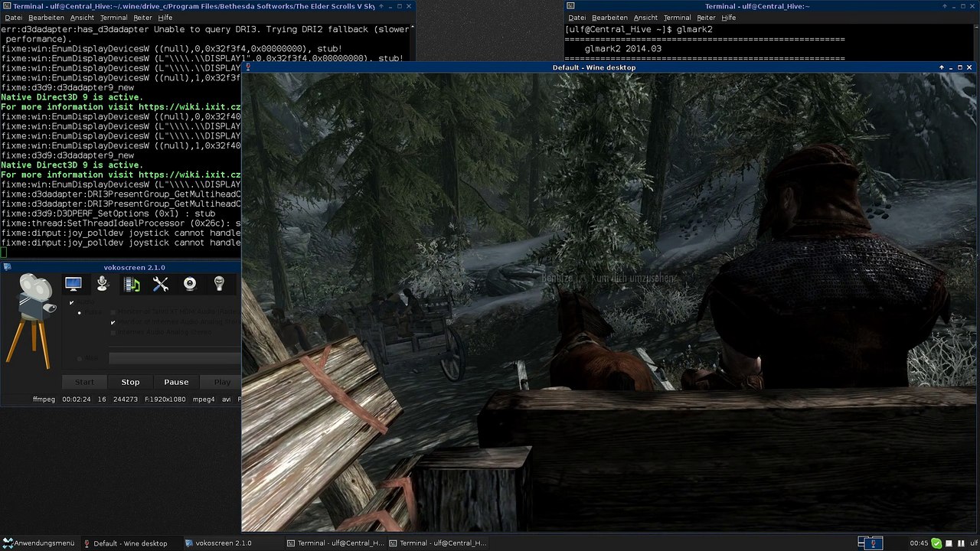Toggle the Audio checkbox in vokoscreen
Screen dimensions: 980x551
click(x=71, y=303)
